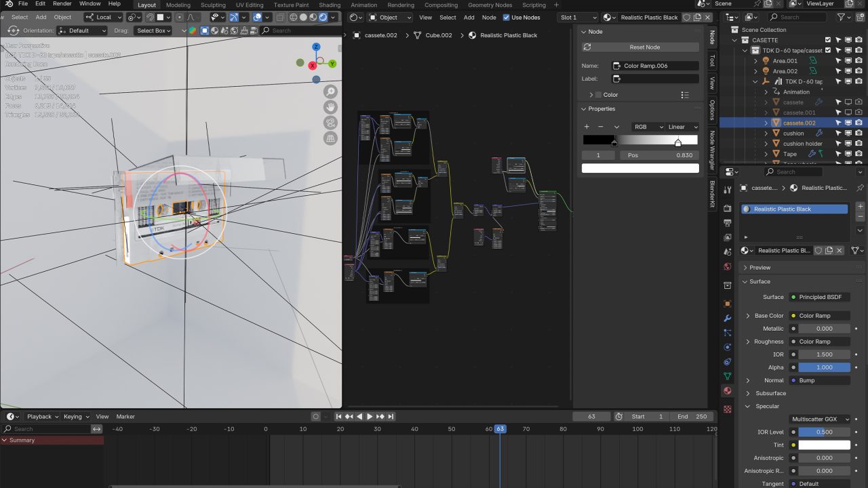This screenshot has width=868, height=488.
Task: Toggle camera view in the viewport
Action: coord(330,123)
